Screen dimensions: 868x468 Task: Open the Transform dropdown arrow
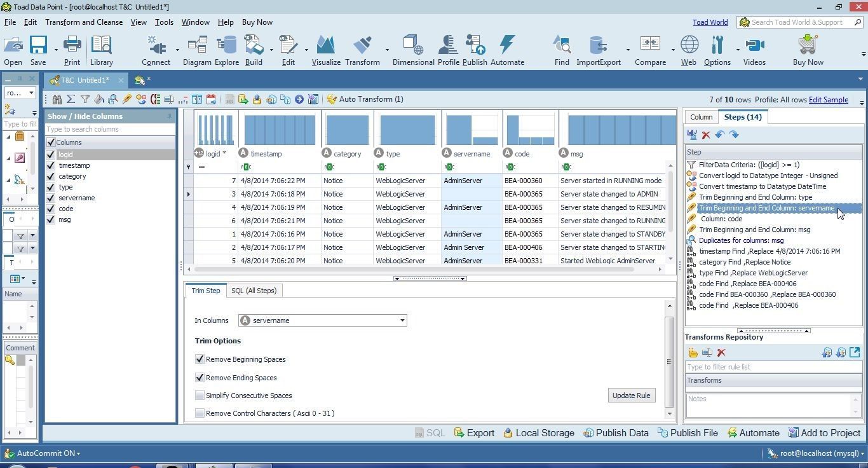[x=387, y=50]
